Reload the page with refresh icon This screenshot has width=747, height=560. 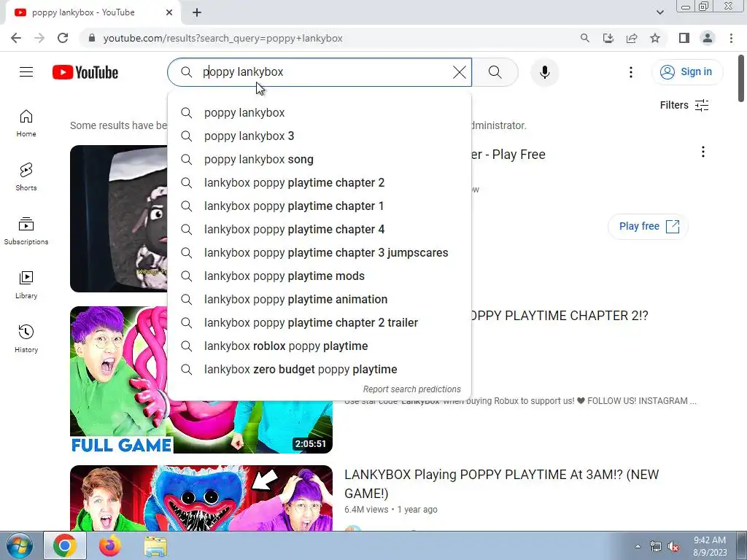[x=63, y=38]
